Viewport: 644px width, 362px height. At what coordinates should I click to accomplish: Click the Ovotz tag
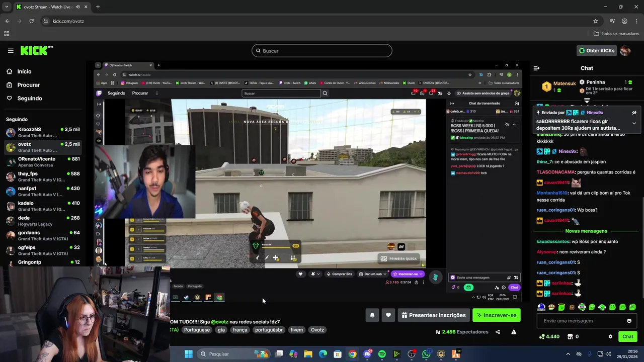click(317, 330)
